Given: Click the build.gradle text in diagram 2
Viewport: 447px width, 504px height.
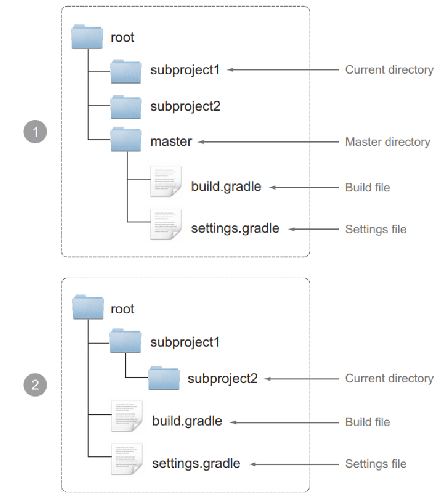Looking at the screenshot, I should (x=187, y=421).
